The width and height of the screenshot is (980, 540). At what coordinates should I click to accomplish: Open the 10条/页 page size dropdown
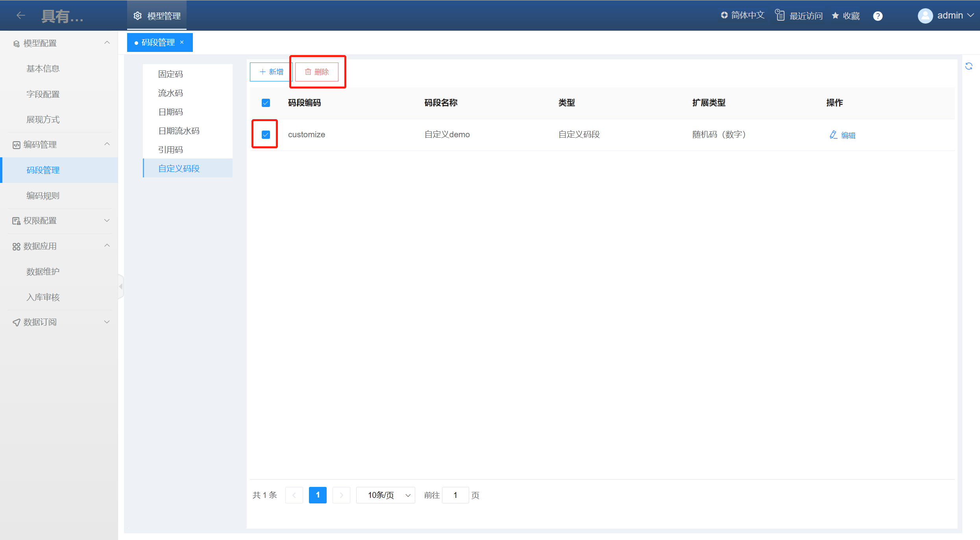click(386, 495)
